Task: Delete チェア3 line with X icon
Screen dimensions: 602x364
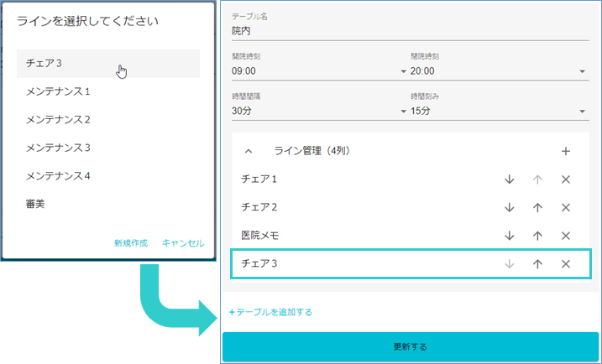Action: click(565, 264)
